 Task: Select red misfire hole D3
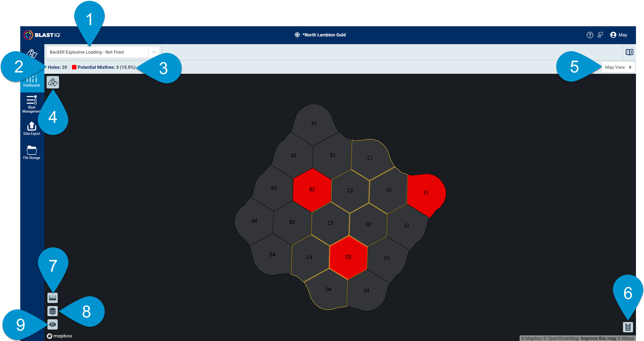[x=349, y=257]
